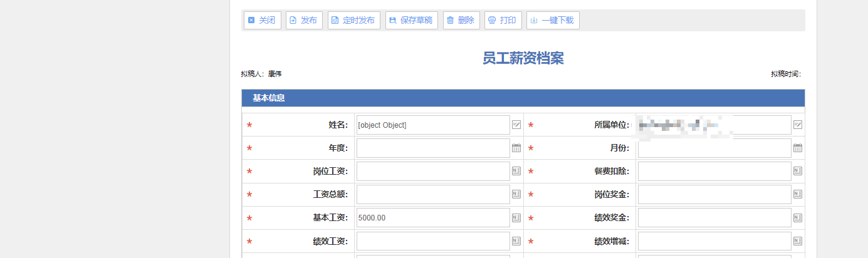The width and height of the screenshot is (868, 258).
Task: Open the calendar icon for 月份
Action: 798,148
